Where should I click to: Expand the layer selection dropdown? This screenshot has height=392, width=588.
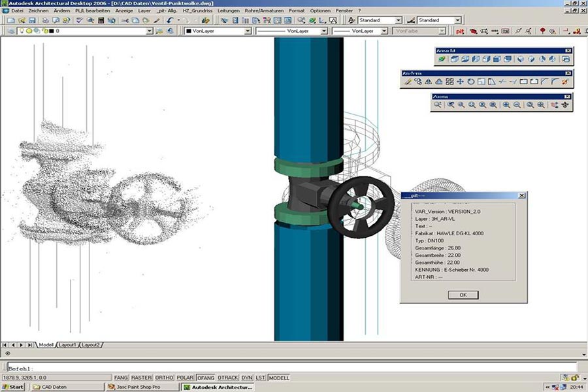point(150,31)
